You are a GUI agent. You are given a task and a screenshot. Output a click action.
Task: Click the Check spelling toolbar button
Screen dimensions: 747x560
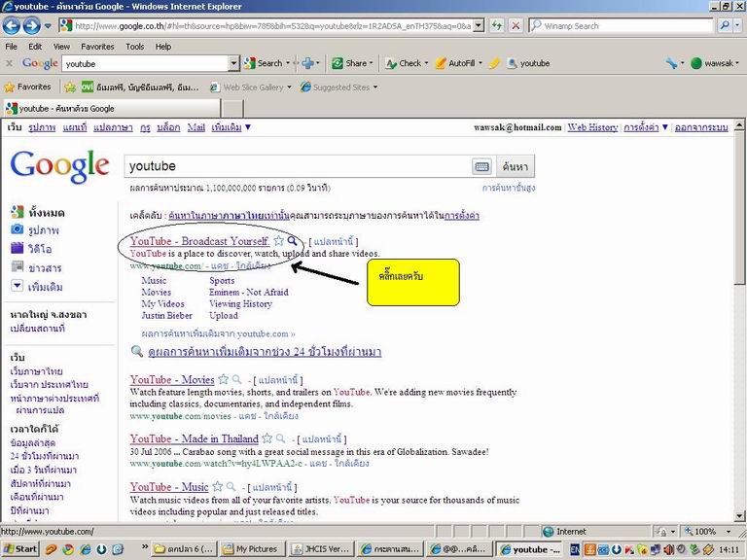pyautogui.click(x=406, y=63)
